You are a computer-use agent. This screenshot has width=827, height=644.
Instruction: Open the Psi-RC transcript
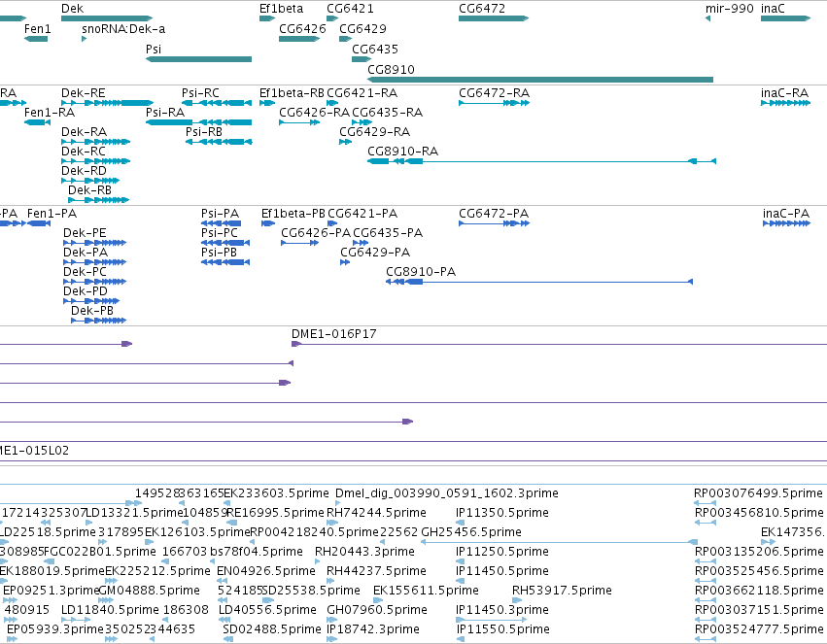[217, 103]
